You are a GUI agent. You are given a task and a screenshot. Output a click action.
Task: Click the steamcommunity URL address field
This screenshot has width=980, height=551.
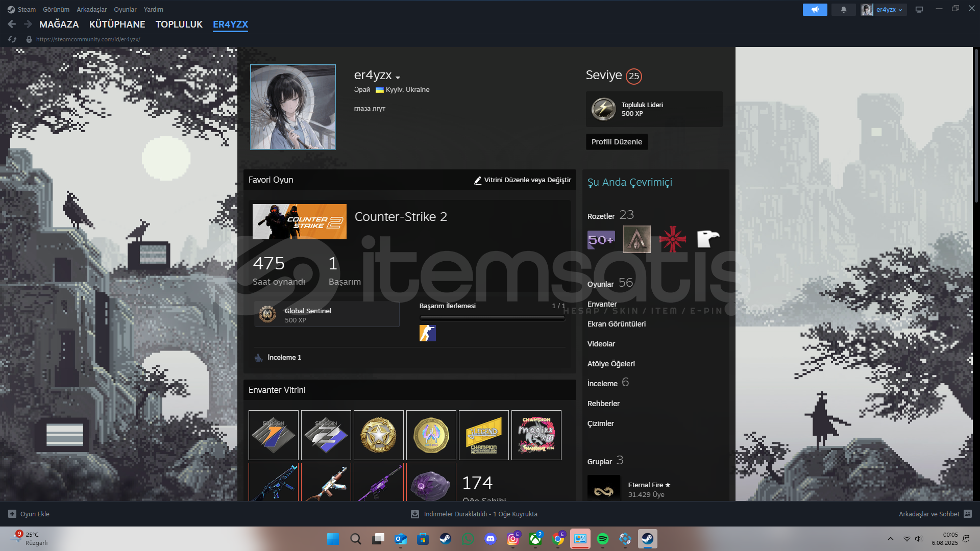point(88,39)
